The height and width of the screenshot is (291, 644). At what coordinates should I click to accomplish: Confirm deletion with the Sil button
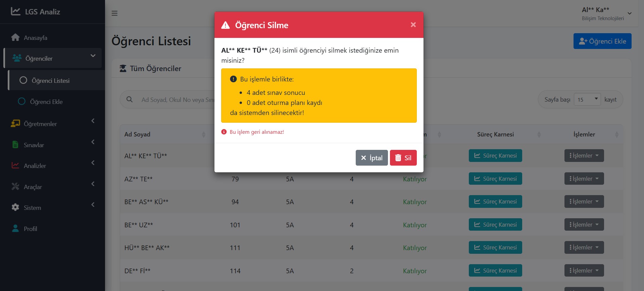coord(403,158)
